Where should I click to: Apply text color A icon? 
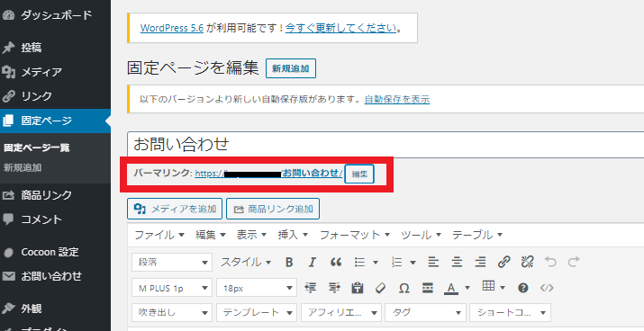point(451,289)
